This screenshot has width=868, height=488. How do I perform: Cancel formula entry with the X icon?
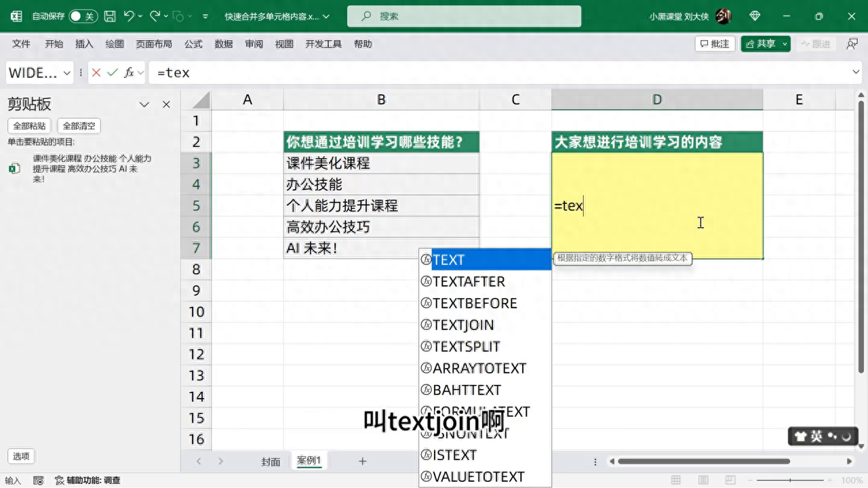[96, 73]
